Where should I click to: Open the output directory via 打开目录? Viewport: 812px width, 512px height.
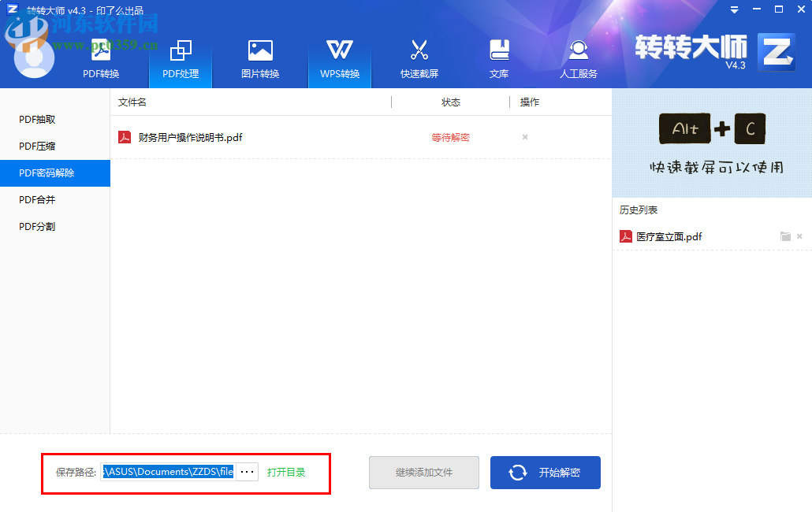pyautogui.click(x=285, y=471)
